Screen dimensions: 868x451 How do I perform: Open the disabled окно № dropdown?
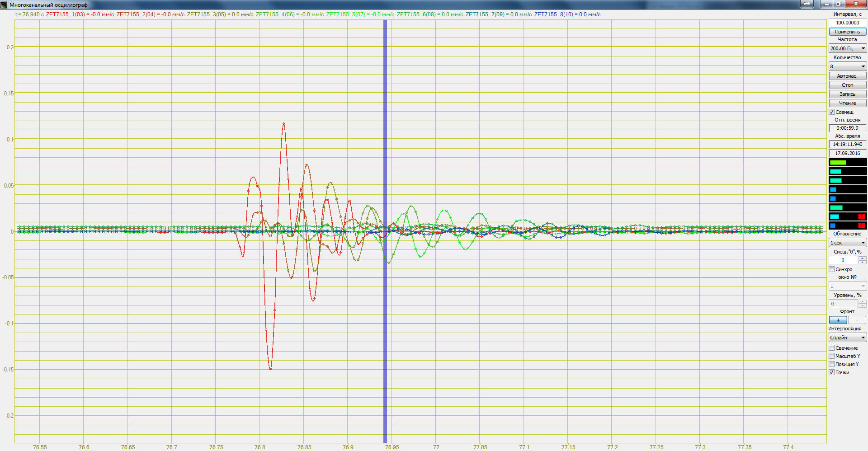847,286
